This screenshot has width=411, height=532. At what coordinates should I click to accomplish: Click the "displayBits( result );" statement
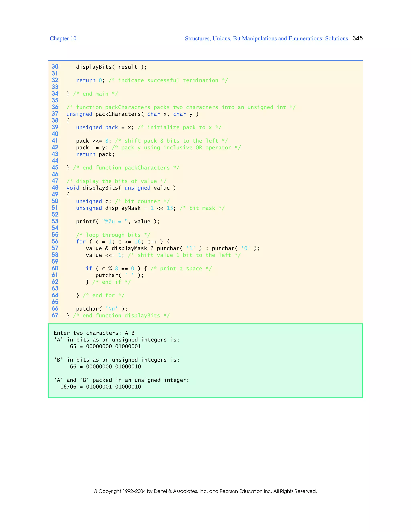(x=111, y=67)
